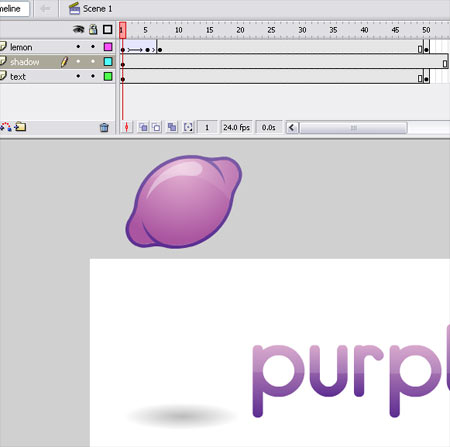Viewport: 450px width, 447px height.
Task: Toggle lock dot of lemon layer
Action: click(x=93, y=47)
